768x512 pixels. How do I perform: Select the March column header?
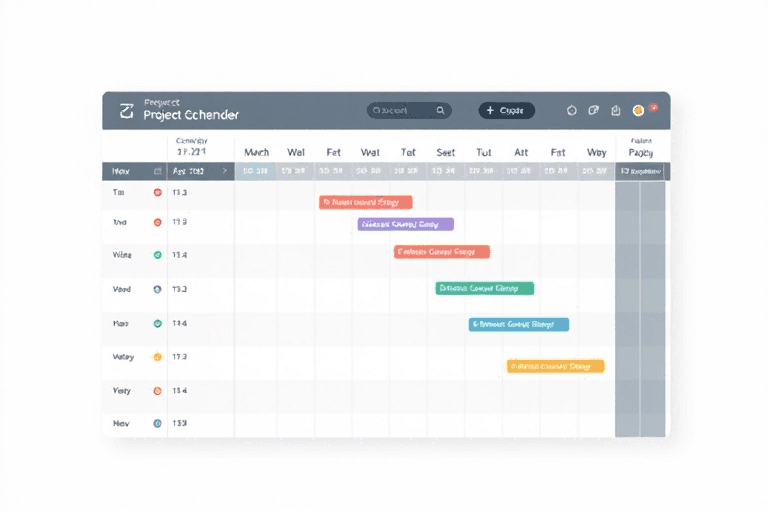pos(256,152)
